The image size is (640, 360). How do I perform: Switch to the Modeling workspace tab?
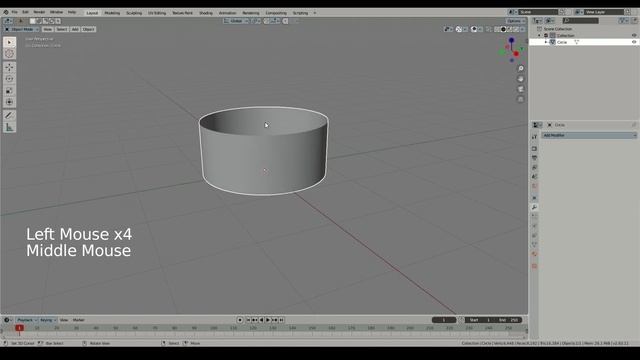[112, 13]
